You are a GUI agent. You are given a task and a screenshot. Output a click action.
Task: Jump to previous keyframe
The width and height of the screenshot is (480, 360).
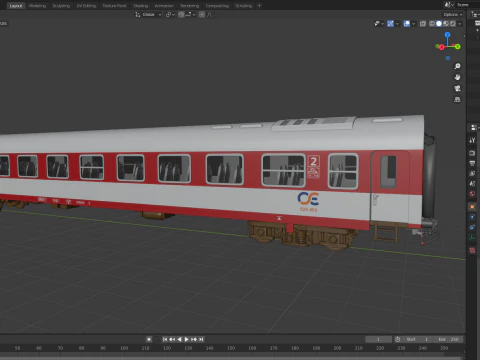click(172, 339)
